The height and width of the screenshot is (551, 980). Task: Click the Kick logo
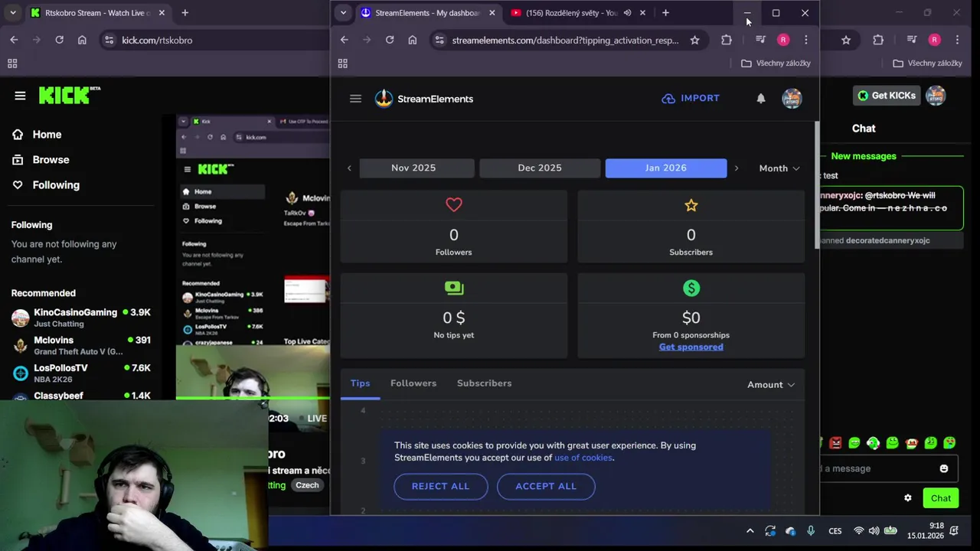69,95
